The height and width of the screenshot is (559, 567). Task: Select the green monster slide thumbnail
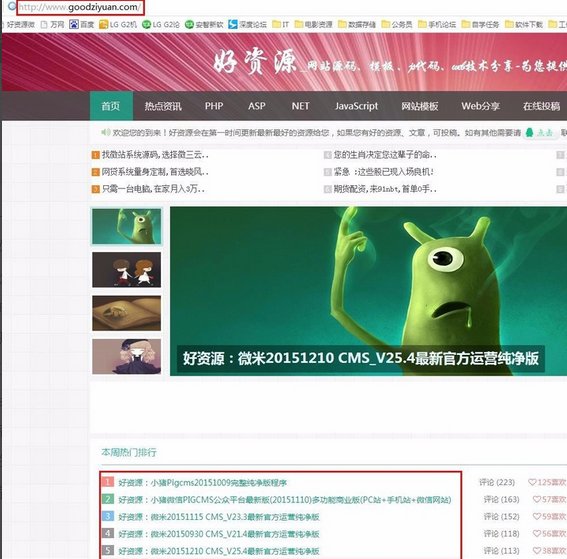coord(127,226)
